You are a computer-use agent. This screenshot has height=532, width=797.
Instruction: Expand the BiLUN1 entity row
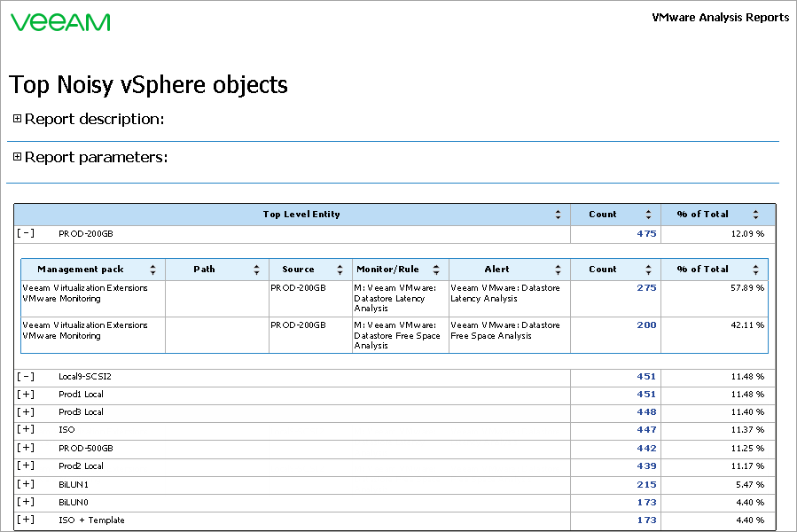click(26, 484)
